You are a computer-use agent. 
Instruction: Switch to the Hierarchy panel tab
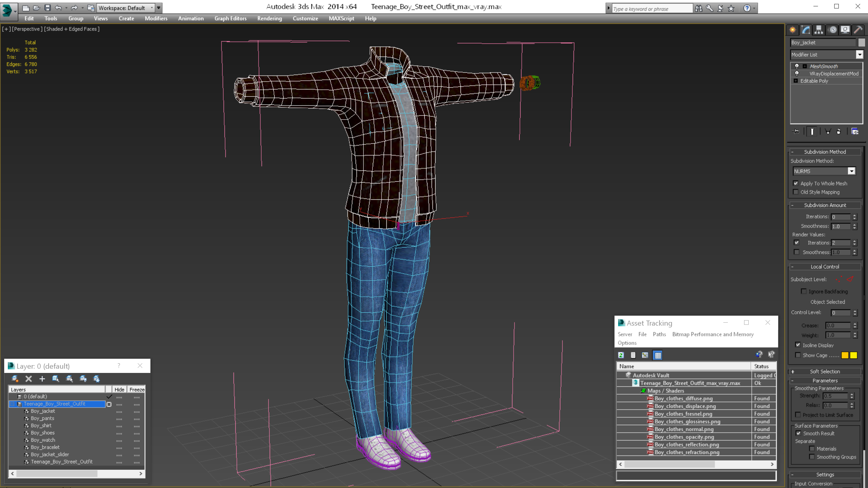click(x=819, y=30)
